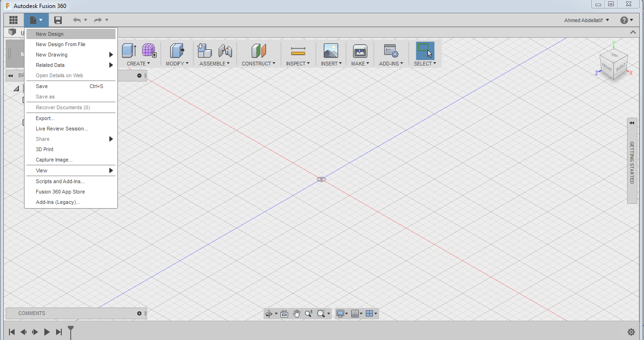The width and height of the screenshot is (644, 340).
Task: Click the timeline history marker
Action: (71, 332)
